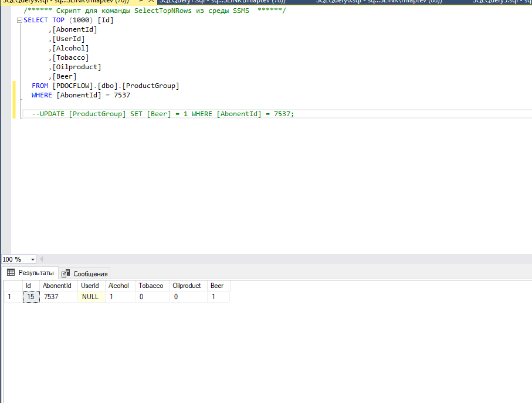532x403 pixels.
Task: Click [UserId] in the select column list
Action: 69,39
